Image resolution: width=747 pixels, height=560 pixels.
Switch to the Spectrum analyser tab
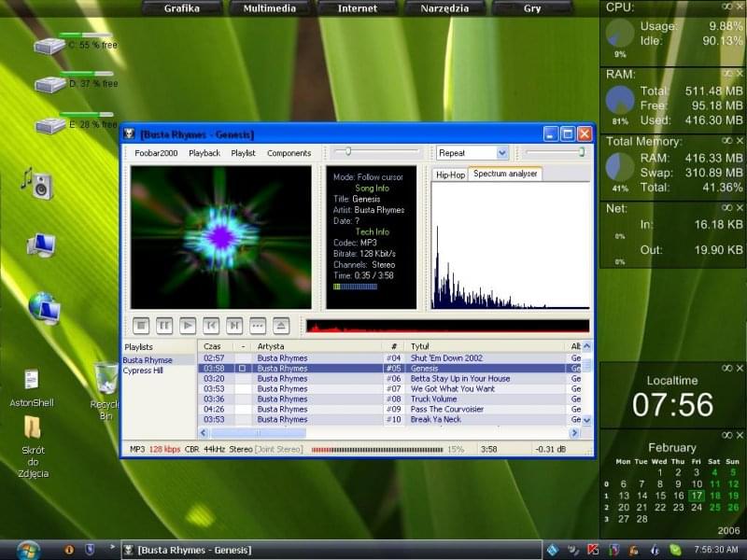[505, 174]
